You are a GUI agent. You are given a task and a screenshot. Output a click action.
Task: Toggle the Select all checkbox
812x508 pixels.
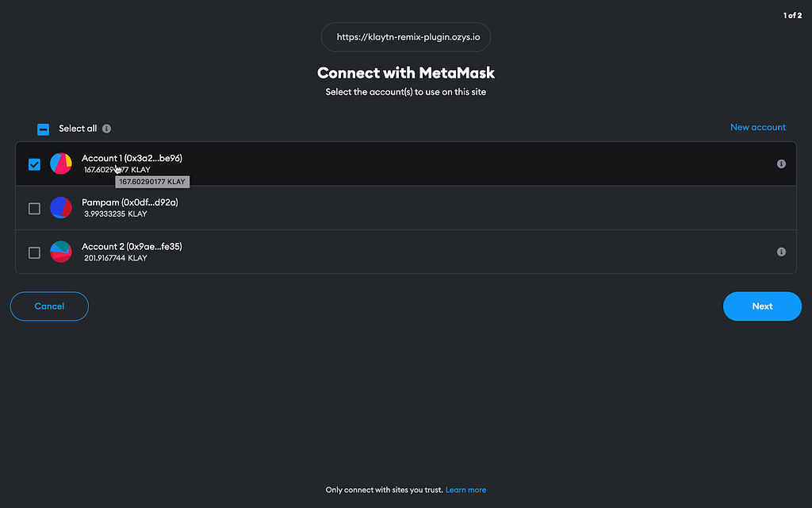pyautogui.click(x=43, y=129)
